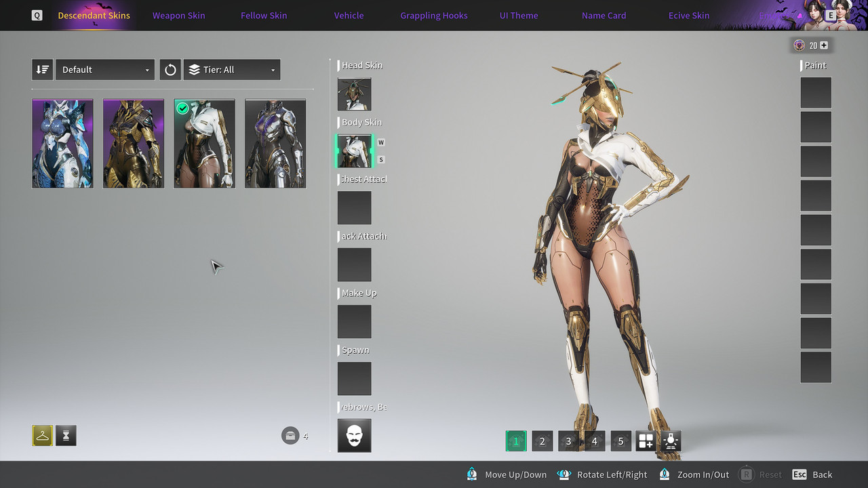Image resolution: width=868 pixels, height=488 pixels.
Task: Switch to Weapon Skin tab
Action: click(x=178, y=16)
